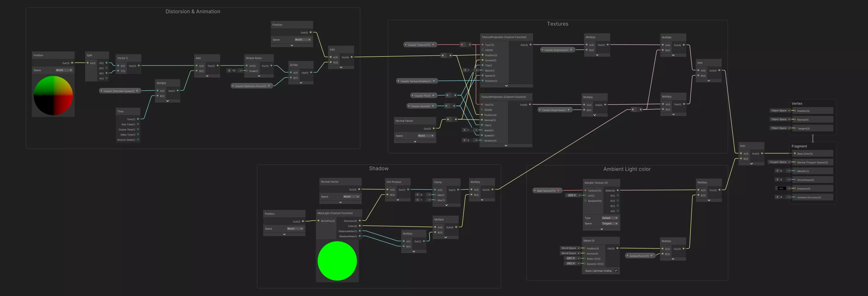
Task: Click the R(1) output port on Sample Texture 2D
Action: coord(617,195)
